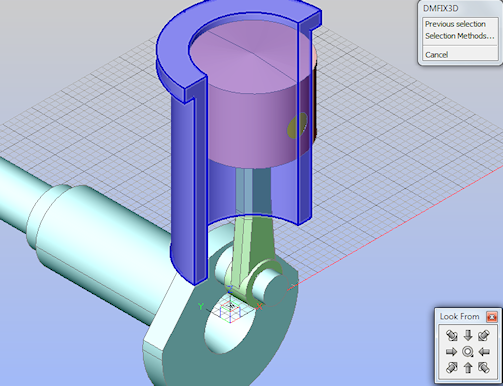This screenshot has height=386, width=503.
Task: Choose Previous selection in DMFIX3D menu
Action: tap(455, 24)
